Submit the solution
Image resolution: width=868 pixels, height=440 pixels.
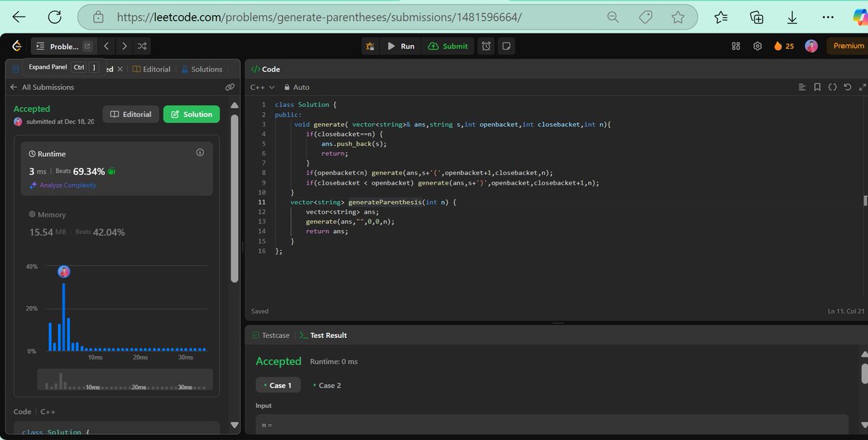448,46
